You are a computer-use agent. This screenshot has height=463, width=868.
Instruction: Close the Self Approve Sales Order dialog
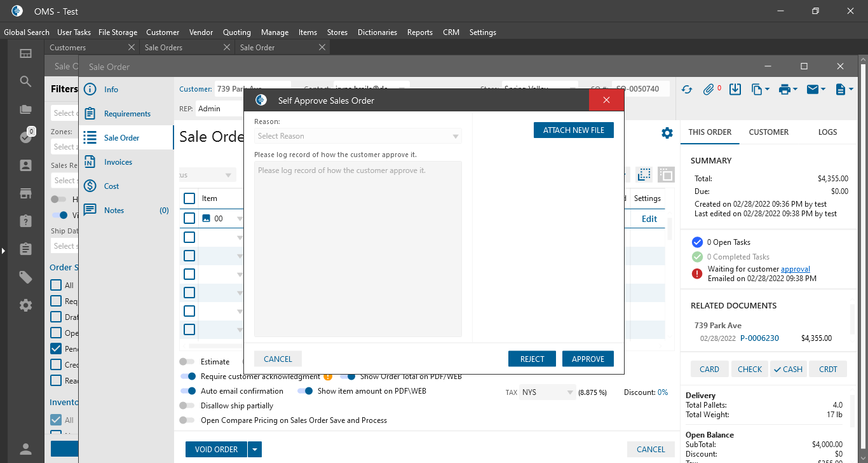606,100
